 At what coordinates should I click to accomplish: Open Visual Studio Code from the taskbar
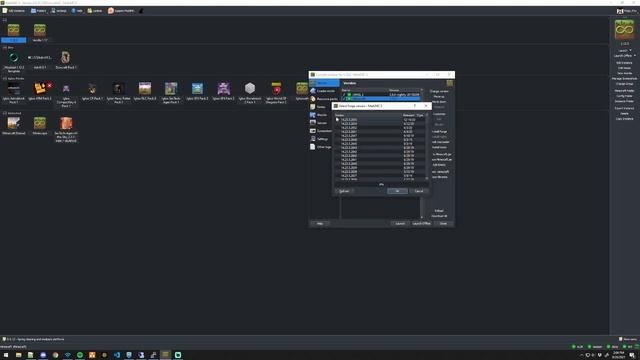pyautogui.click(x=117, y=355)
